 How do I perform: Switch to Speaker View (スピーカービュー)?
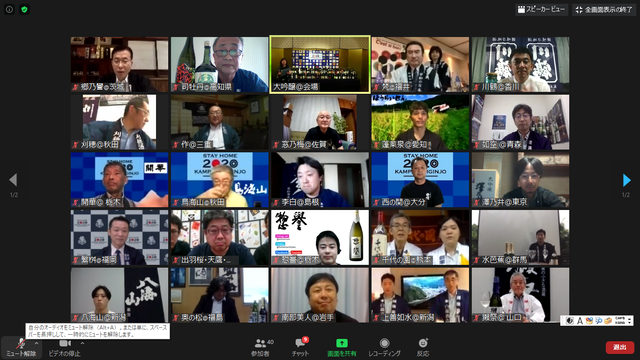(x=541, y=9)
